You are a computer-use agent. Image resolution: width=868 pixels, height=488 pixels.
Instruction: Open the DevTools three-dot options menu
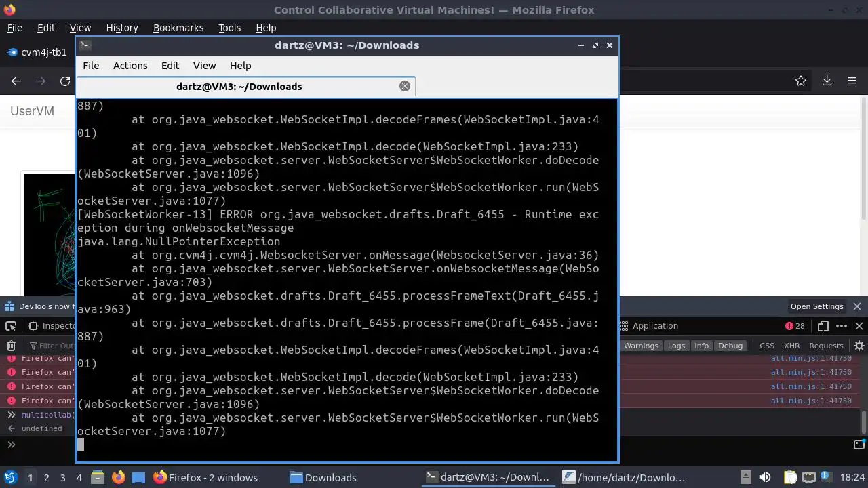(x=842, y=326)
